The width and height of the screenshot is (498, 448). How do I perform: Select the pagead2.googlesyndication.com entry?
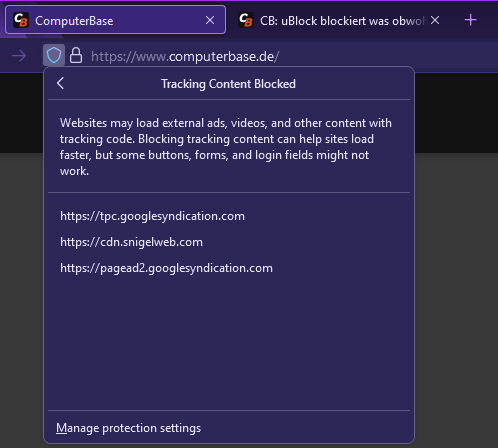[166, 268]
